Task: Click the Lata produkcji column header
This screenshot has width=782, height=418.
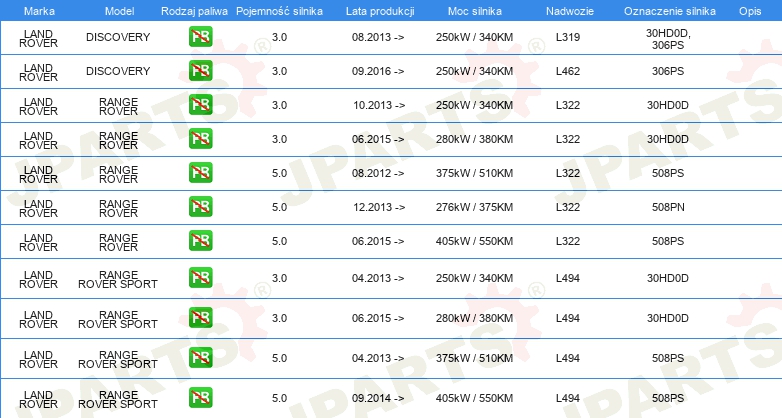Action: (x=380, y=11)
